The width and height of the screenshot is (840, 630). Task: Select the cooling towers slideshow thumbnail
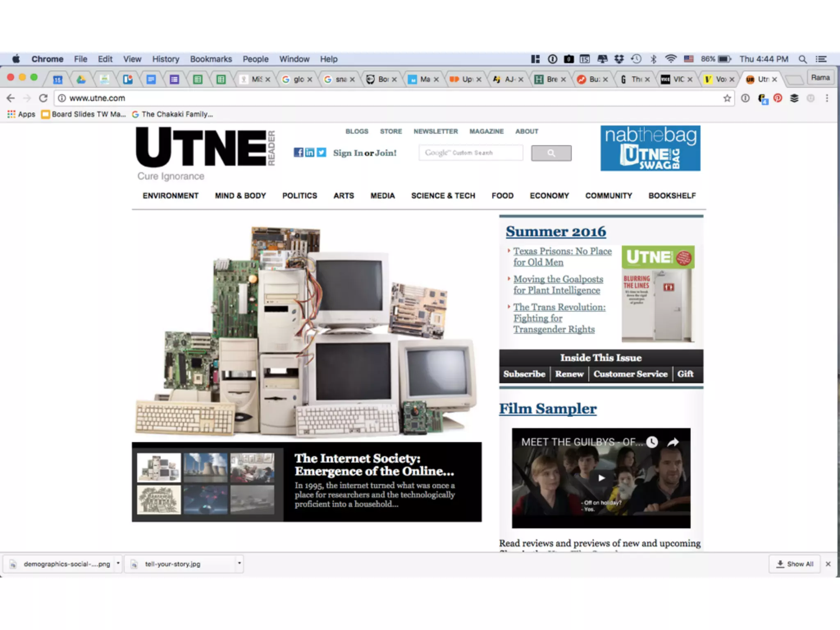[205, 467]
